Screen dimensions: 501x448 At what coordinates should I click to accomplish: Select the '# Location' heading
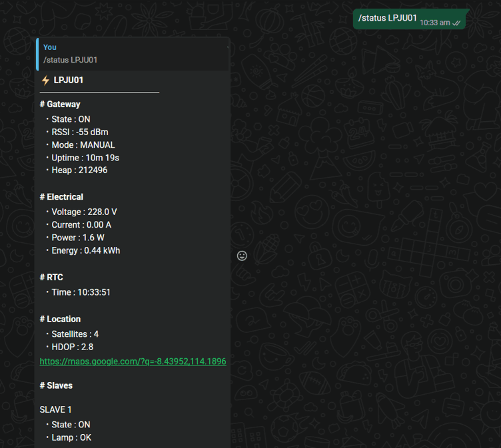tap(60, 319)
